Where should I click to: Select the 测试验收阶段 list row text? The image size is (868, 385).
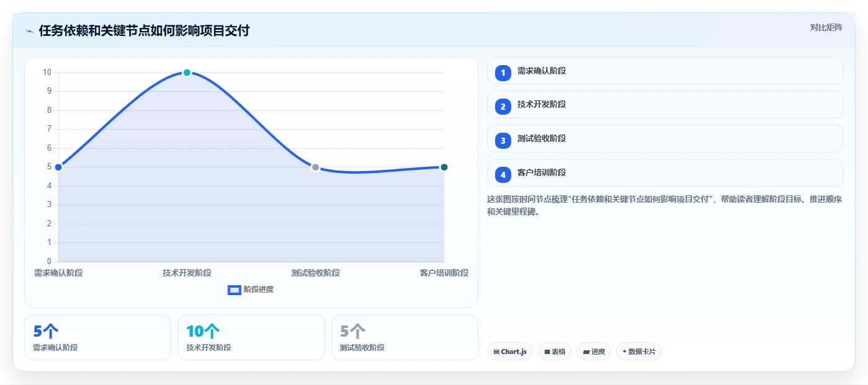pyautogui.click(x=542, y=138)
